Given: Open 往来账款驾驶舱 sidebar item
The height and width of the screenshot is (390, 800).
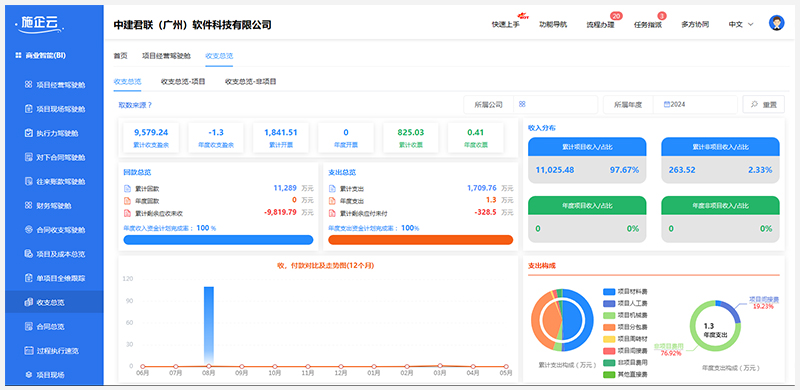Looking at the screenshot, I should [54, 181].
